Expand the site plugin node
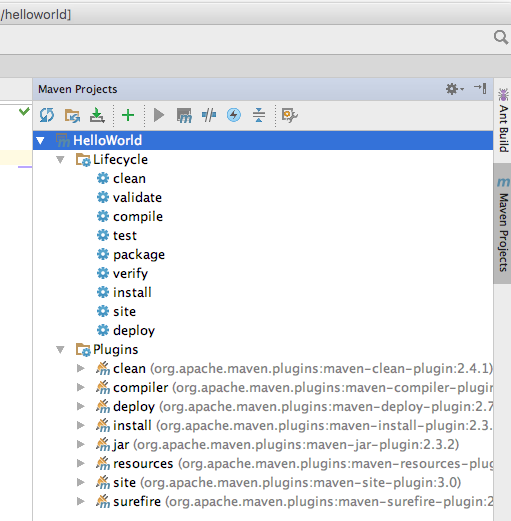 [80, 483]
